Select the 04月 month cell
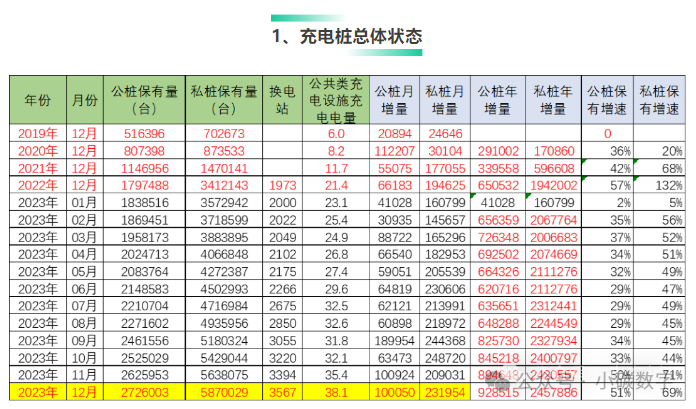This screenshot has height=409, width=696. pos(85,254)
